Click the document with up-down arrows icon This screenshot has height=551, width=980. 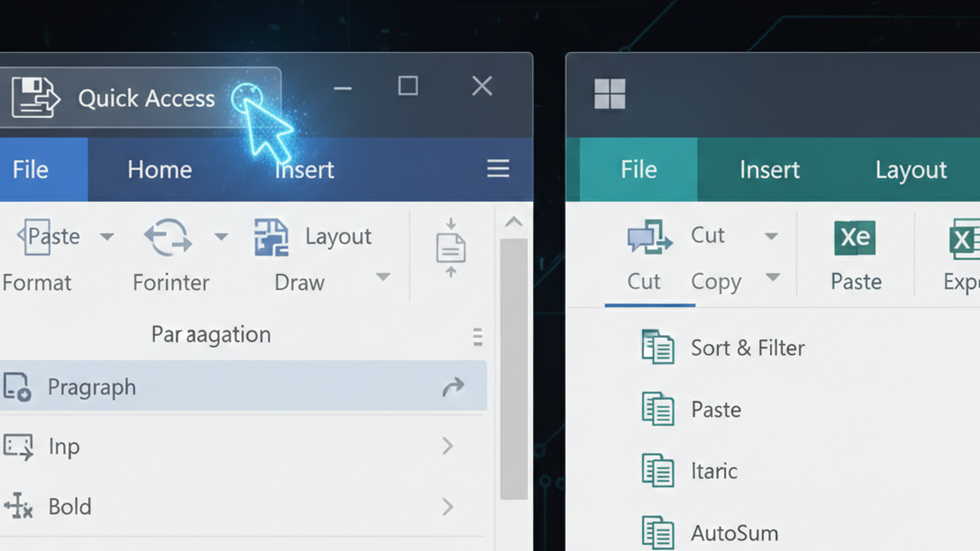pyautogui.click(x=451, y=248)
